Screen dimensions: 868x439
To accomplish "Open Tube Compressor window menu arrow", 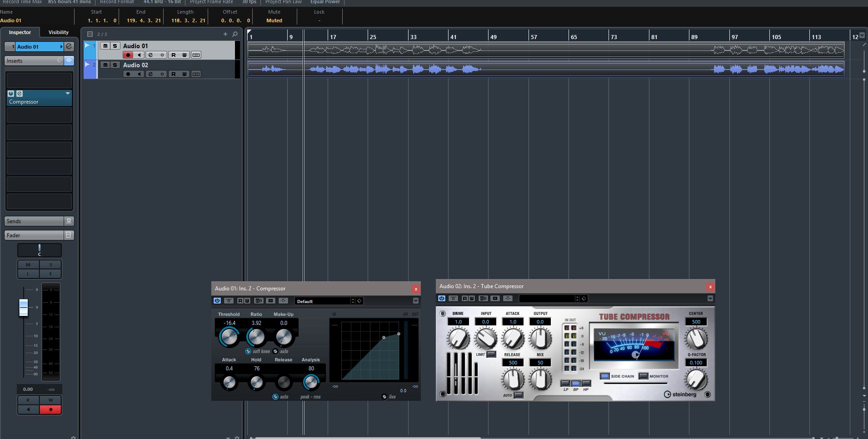I will [x=710, y=299].
